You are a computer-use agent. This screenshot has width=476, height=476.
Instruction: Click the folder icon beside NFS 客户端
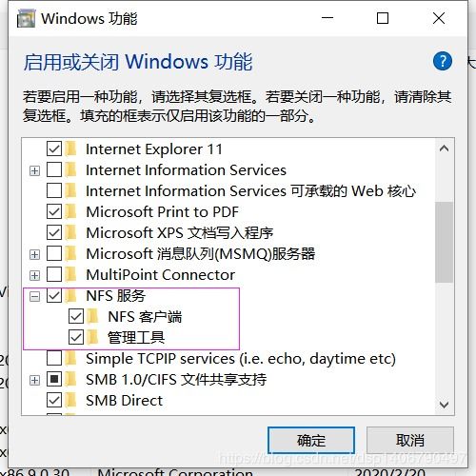93,316
